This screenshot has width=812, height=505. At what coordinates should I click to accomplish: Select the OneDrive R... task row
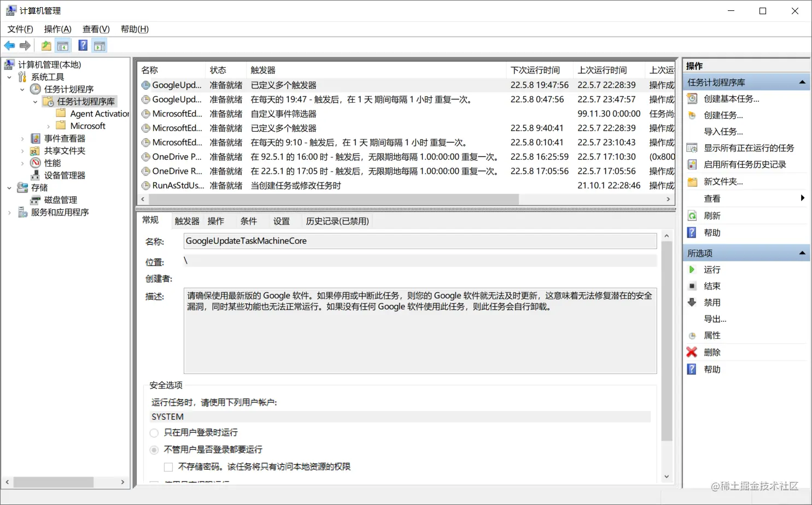[x=407, y=172]
